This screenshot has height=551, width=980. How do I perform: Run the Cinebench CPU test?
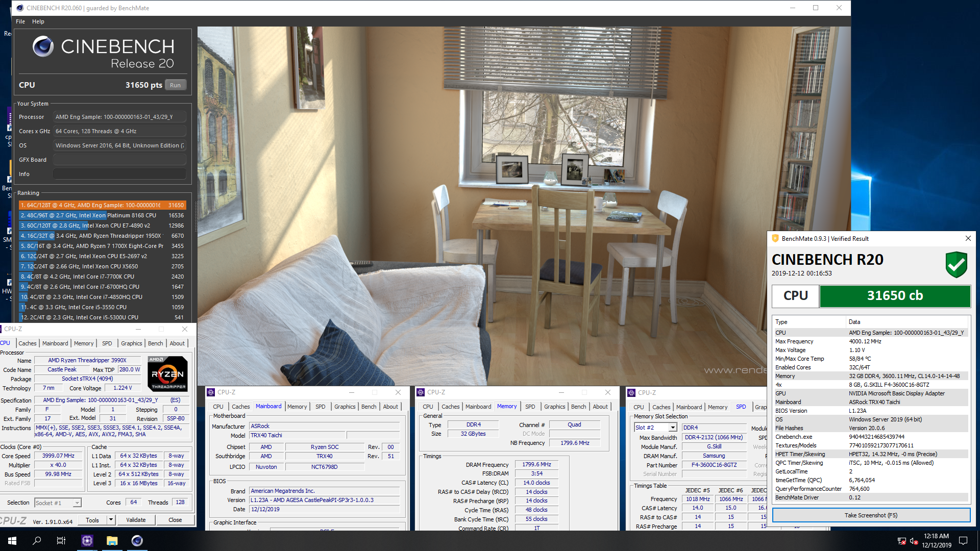(175, 85)
